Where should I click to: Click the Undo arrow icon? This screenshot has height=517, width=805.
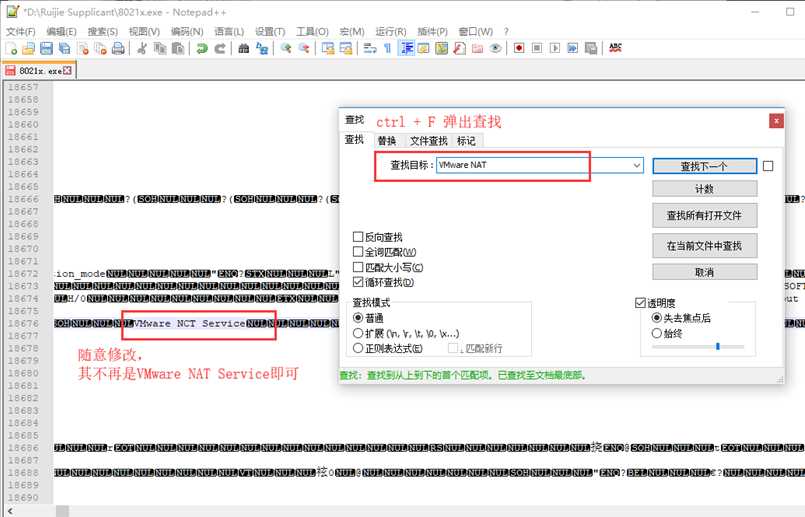pos(202,48)
